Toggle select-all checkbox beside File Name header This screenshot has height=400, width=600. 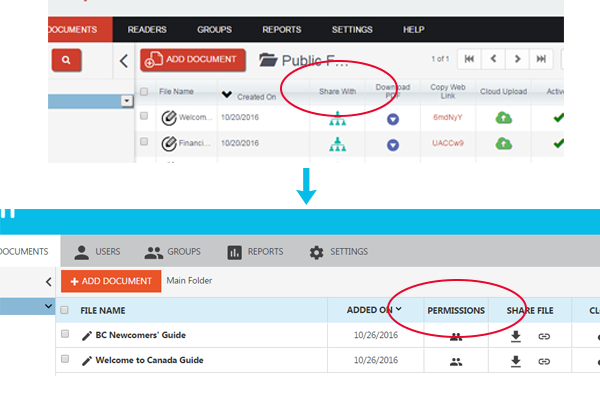(144, 91)
